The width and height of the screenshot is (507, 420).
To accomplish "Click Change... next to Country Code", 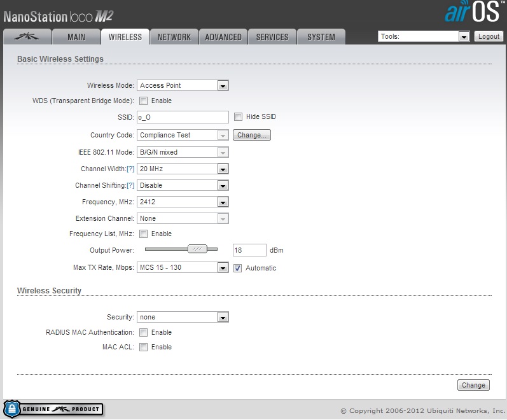I will pos(252,135).
